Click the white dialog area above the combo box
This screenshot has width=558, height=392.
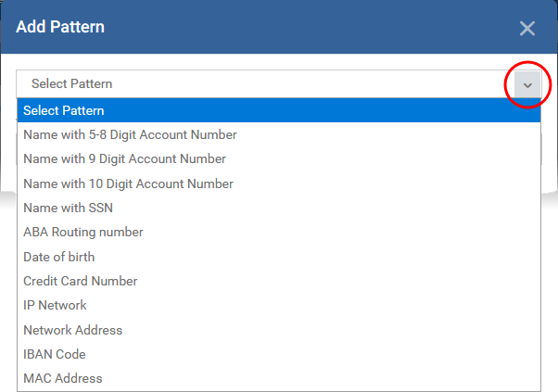pos(279,61)
